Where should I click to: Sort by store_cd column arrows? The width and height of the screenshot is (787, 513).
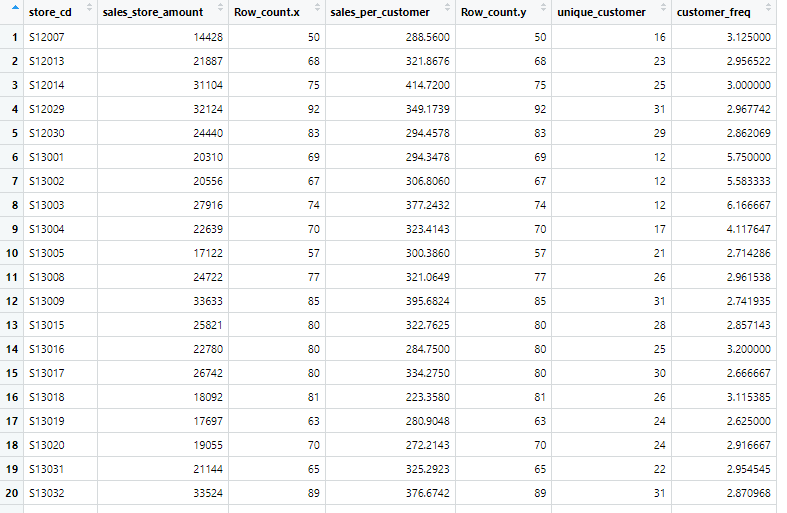pyautogui.click(x=89, y=8)
